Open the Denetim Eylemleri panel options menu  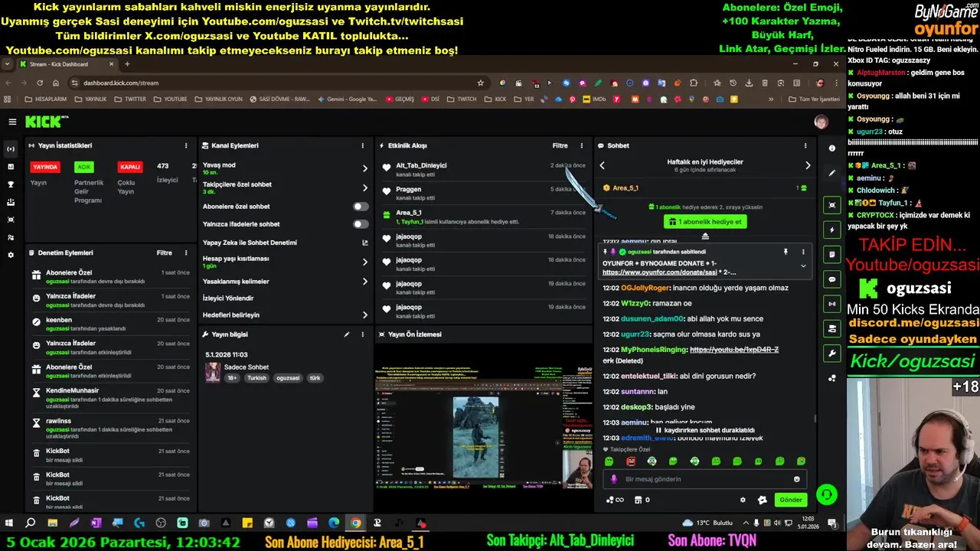[186, 253]
